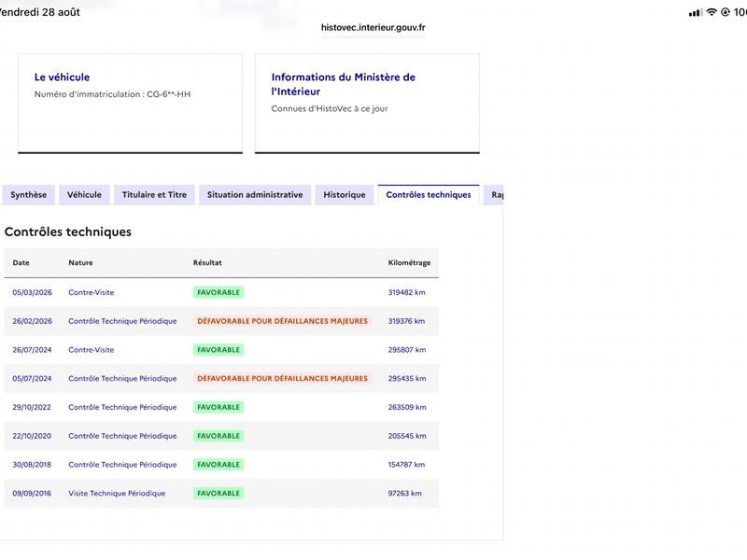This screenshot has width=747, height=560.
Task: Tap the cellular signal bars icon
Action: click(x=696, y=12)
